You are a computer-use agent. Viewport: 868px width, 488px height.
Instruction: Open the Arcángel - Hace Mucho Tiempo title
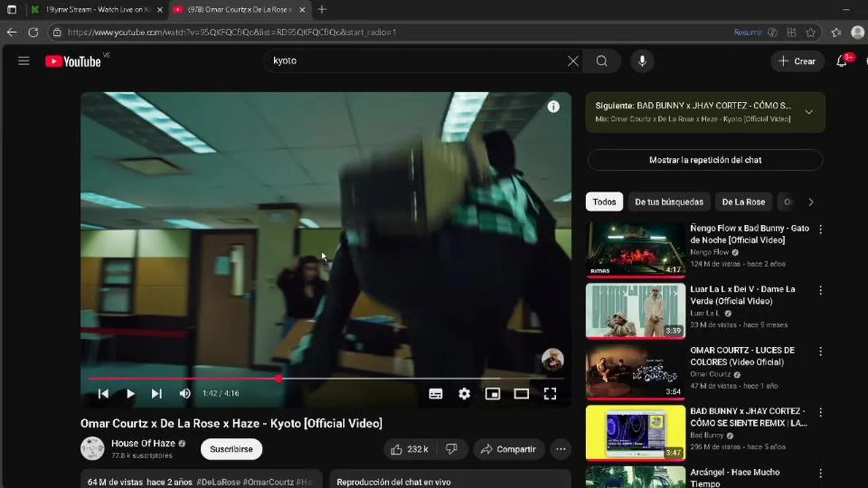tap(735, 478)
